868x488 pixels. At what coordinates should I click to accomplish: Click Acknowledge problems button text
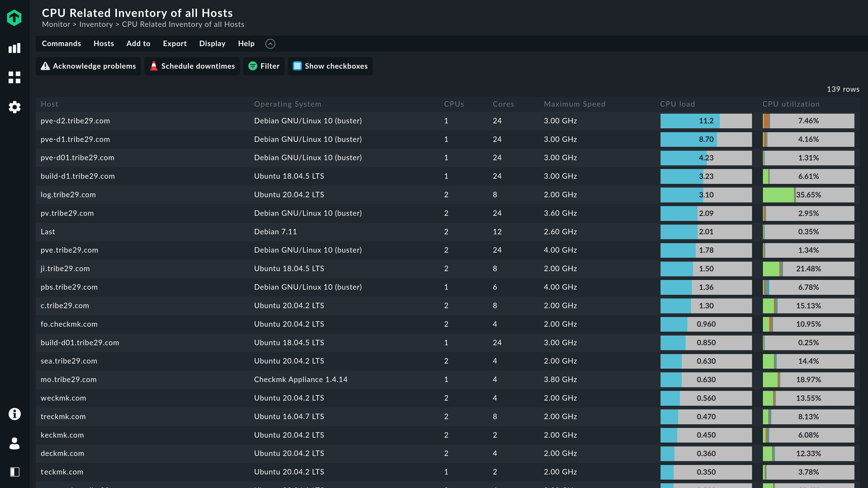click(x=94, y=66)
